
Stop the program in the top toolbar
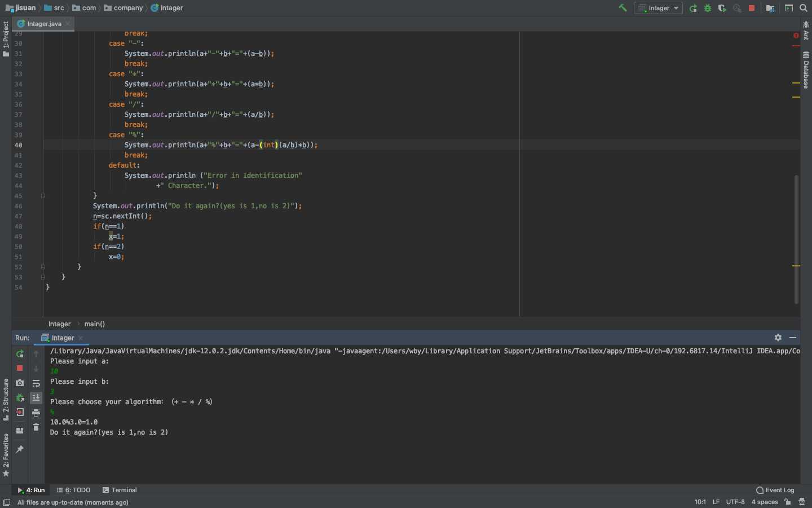(x=752, y=8)
